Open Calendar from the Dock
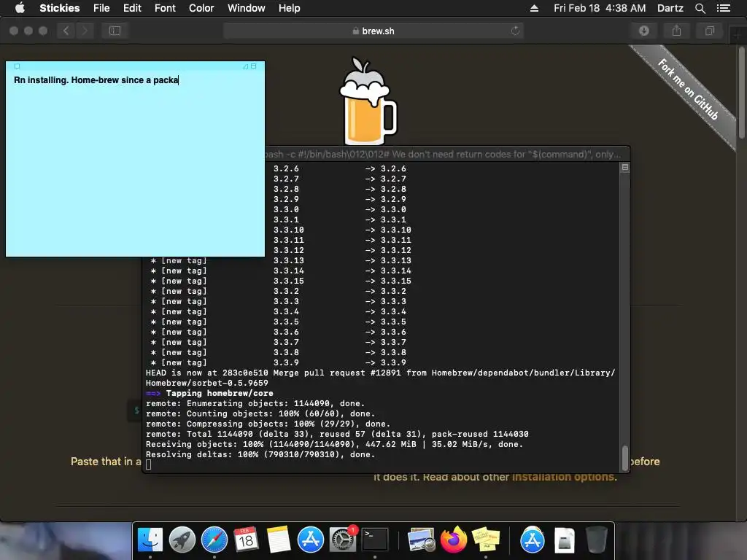Screen dimensions: 747x560 pos(246,540)
